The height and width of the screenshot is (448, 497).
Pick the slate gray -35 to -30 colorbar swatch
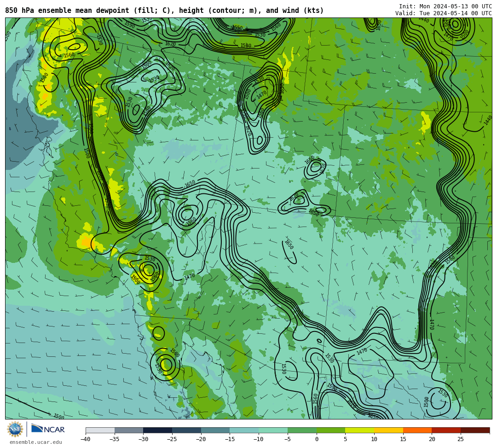tap(129, 430)
